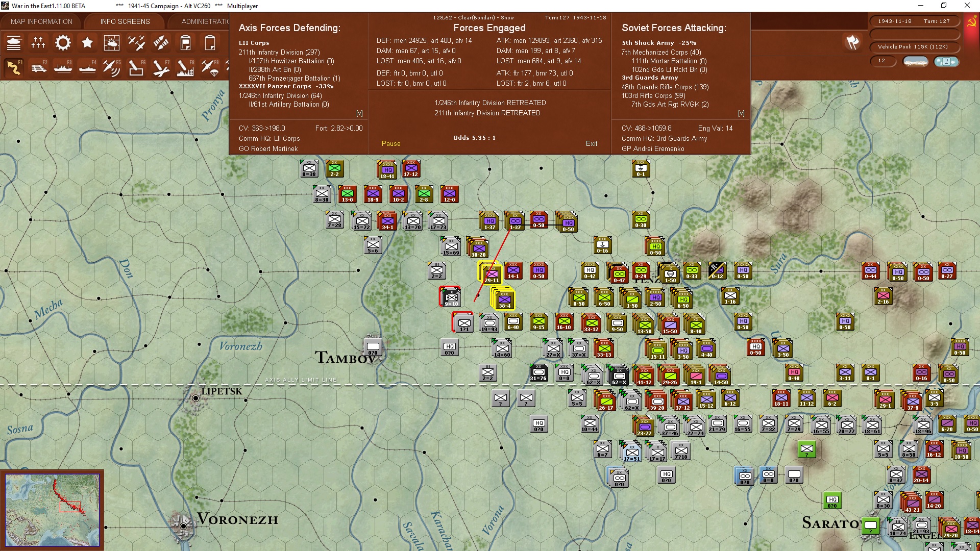980x551 pixels.
Task: Activate move mode F1 button
Action: tap(14, 67)
